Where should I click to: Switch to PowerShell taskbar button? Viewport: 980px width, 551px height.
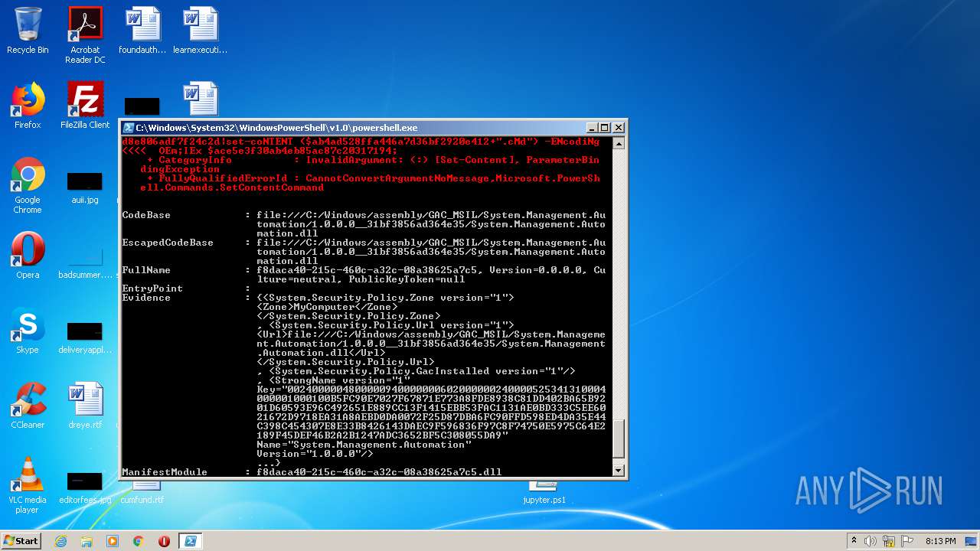point(190,541)
